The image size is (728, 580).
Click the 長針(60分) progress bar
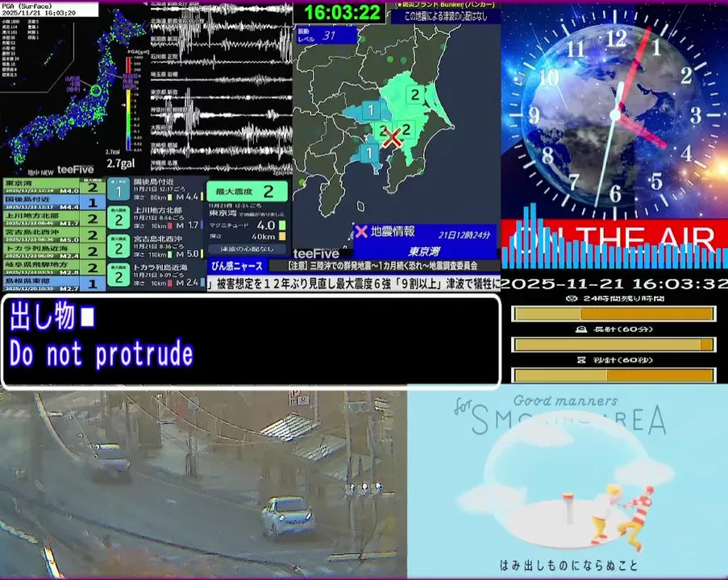614,345
